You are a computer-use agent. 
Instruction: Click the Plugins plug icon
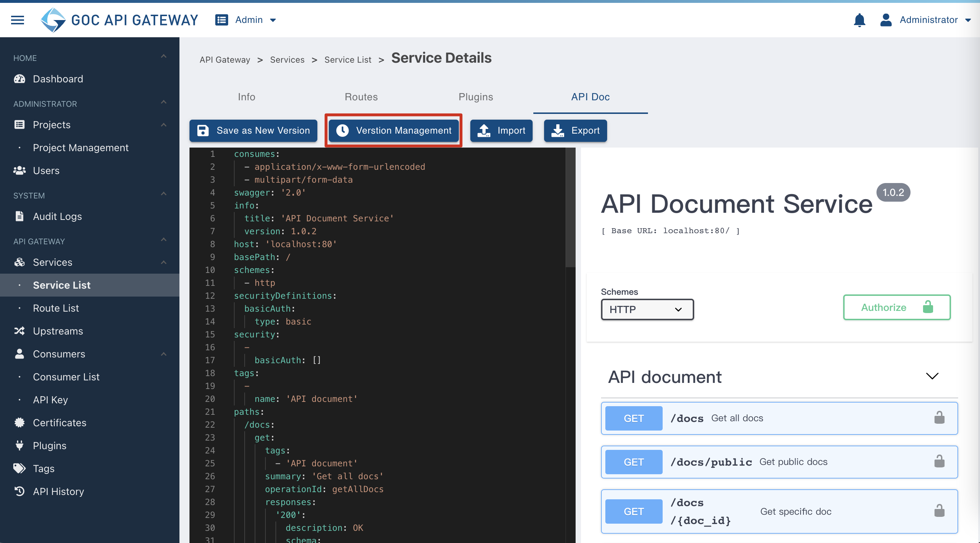click(x=19, y=445)
